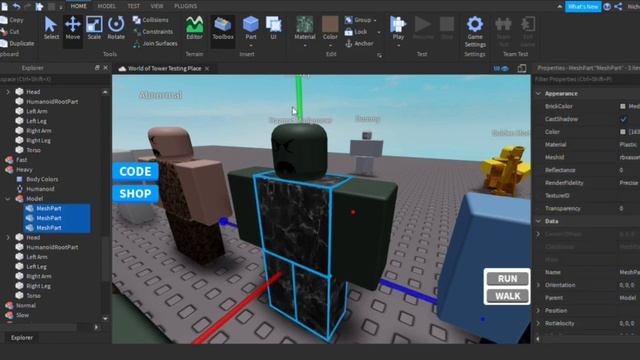Open the TEST ribbon tab
Image resolution: width=640 pixels, height=360 pixels.
(x=133, y=6)
